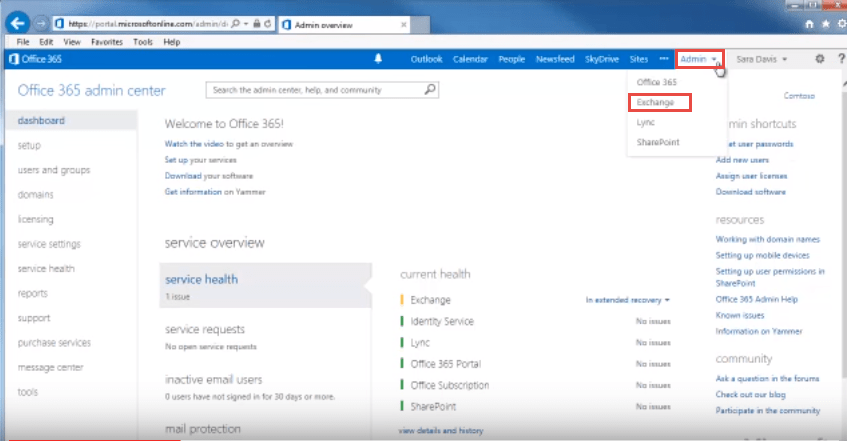Open the View menu
Viewport: 847px width, 441px height.
72,42
